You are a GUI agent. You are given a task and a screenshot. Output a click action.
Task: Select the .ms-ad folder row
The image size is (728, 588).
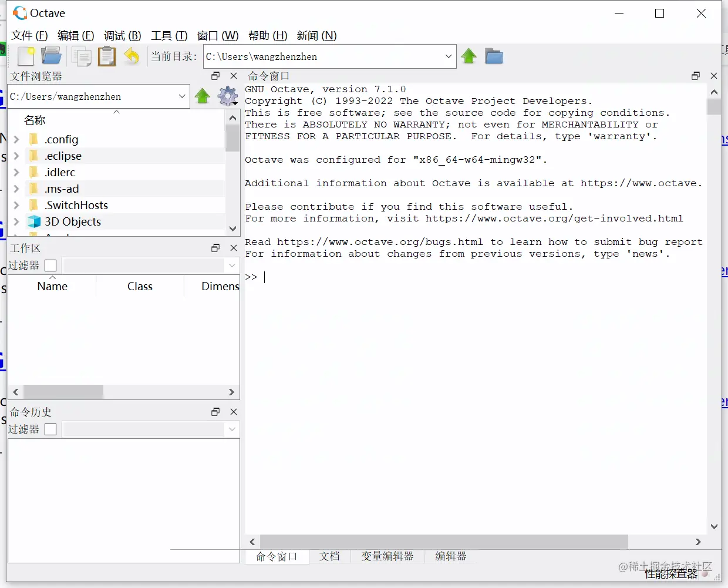tap(116, 189)
